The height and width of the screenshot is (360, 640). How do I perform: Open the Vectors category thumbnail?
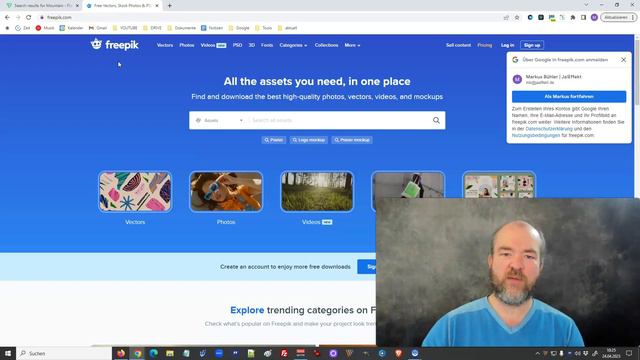(x=135, y=192)
